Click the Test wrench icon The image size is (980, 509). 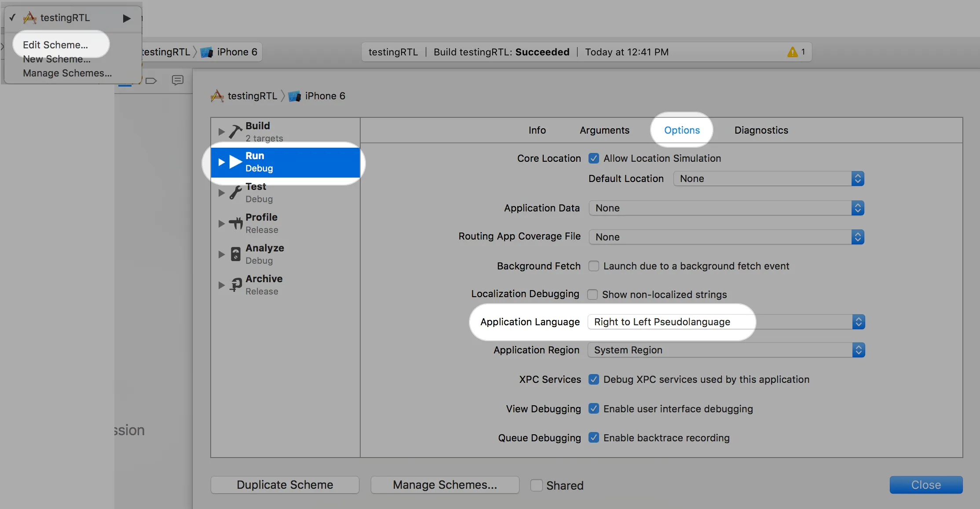235,193
